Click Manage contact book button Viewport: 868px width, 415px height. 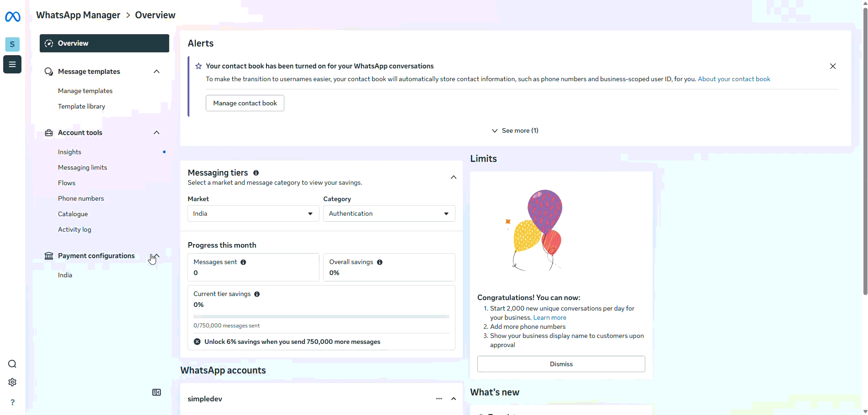(245, 103)
